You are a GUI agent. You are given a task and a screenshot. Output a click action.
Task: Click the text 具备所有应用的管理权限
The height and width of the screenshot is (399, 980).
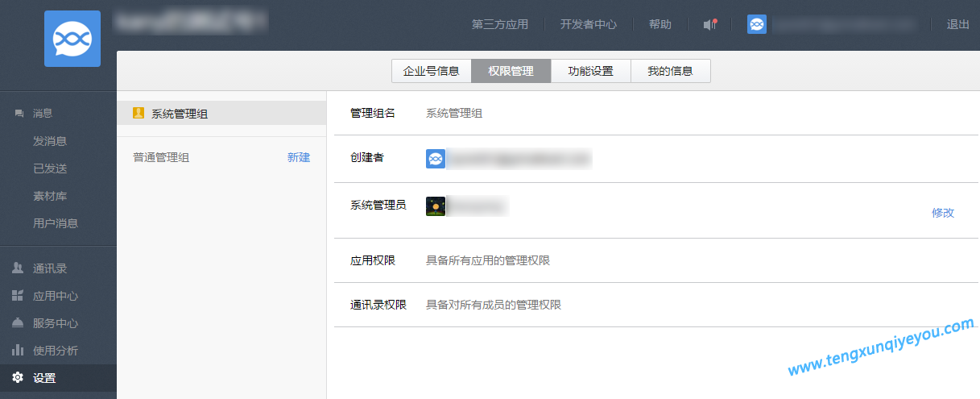tap(488, 260)
